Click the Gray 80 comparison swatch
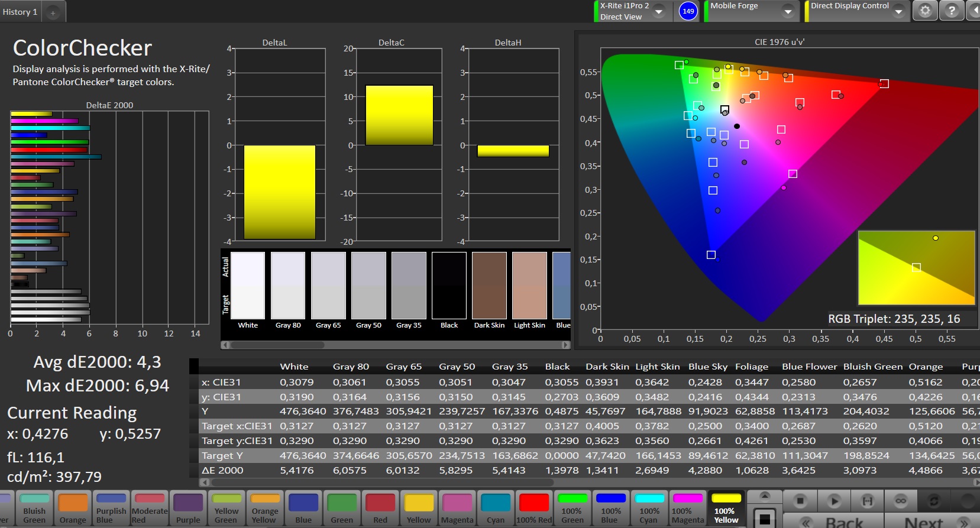The width and height of the screenshot is (980, 528). point(288,286)
